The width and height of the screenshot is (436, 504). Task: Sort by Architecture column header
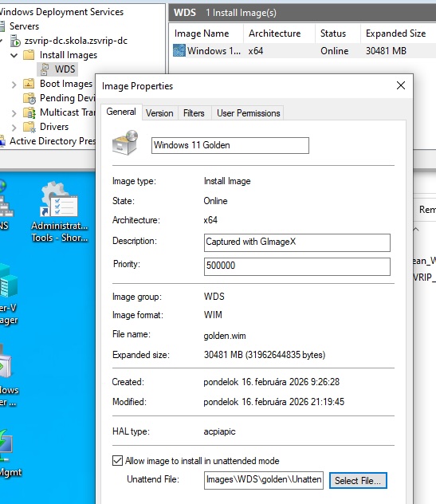279,33
